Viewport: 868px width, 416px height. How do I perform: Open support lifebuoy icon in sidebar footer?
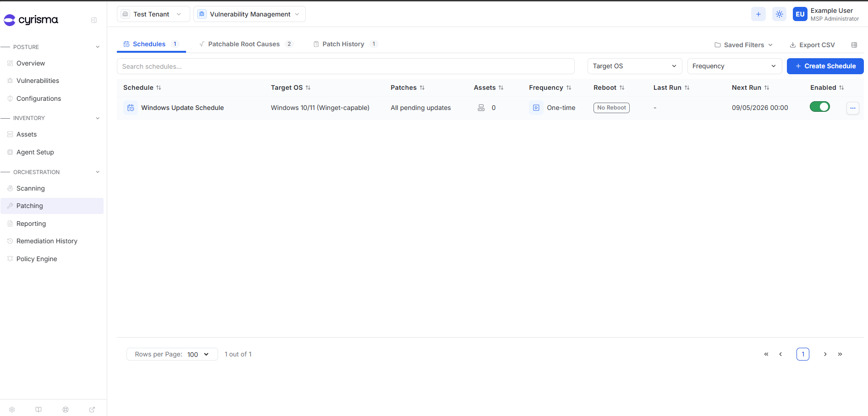pos(66,410)
